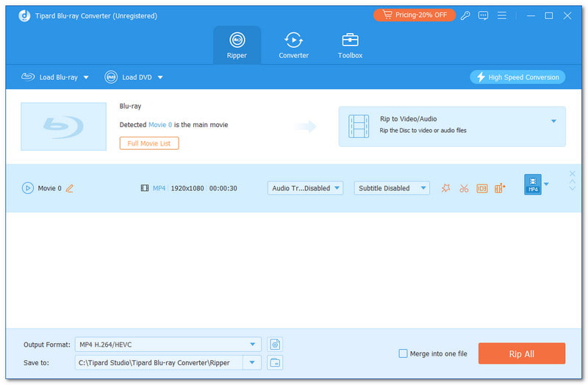Click the Pricing-20% OFF button

click(x=415, y=15)
